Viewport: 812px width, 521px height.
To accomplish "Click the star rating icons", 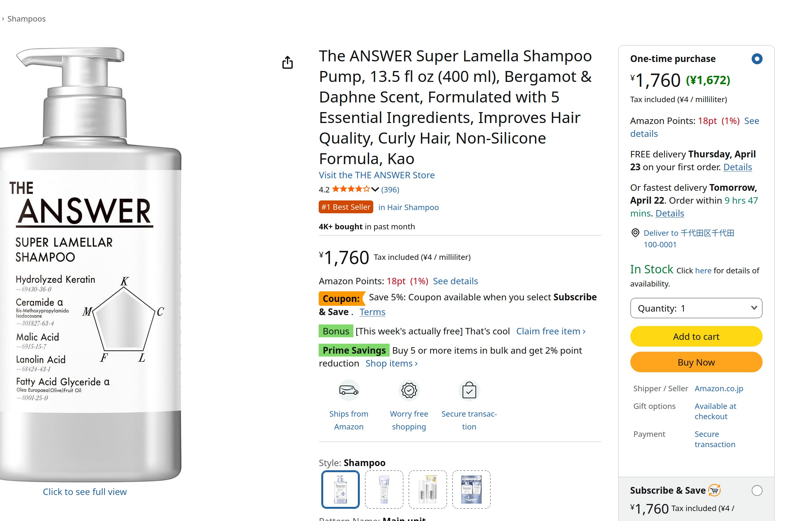I will click(x=351, y=189).
